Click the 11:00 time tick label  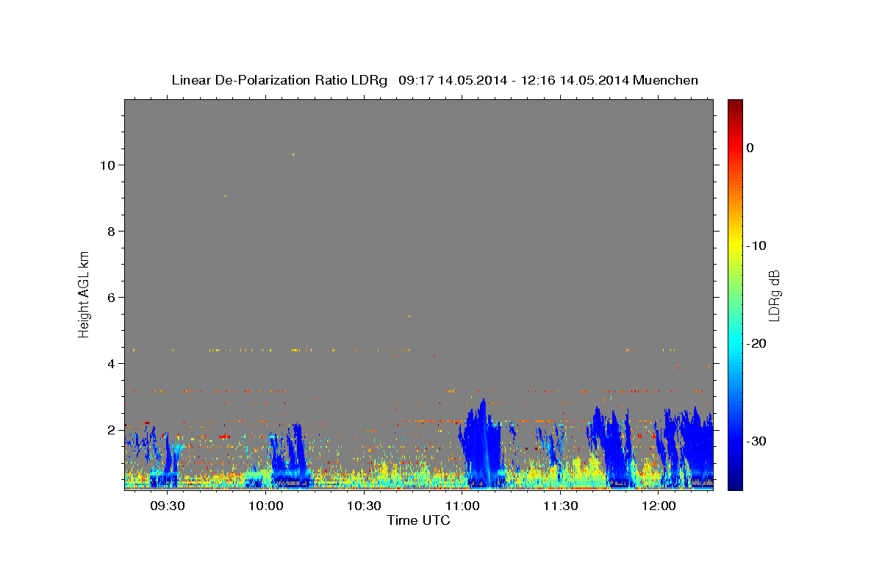click(x=462, y=506)
